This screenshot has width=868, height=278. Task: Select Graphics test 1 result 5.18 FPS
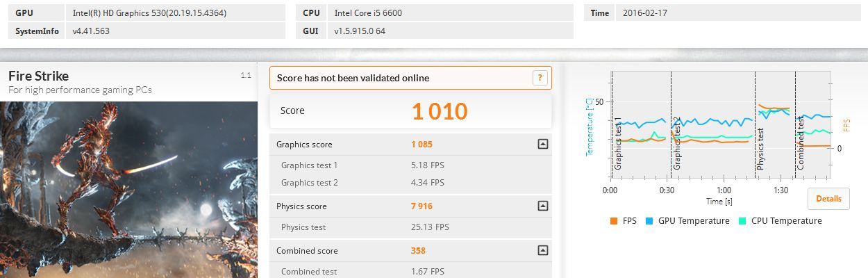click(x=428, y=165)
